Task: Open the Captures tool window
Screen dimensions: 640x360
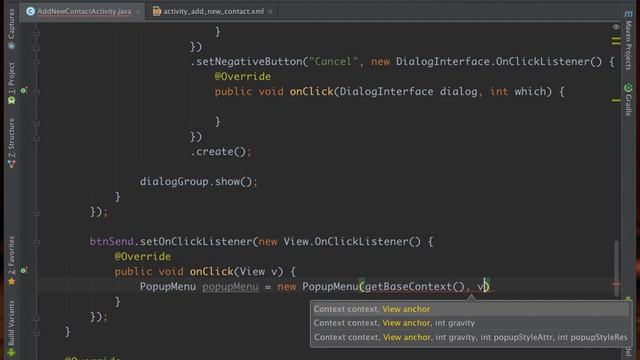Action: pos(11,29)
